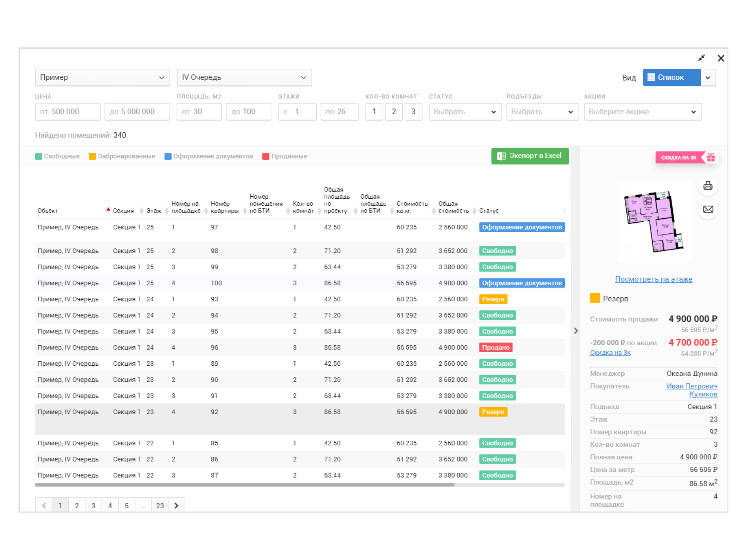
Task: Open page 5 of results
Action: point(126,506)
